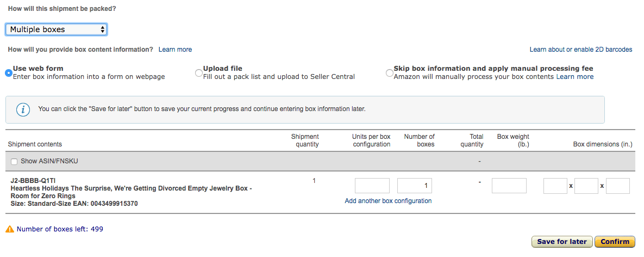
Task: Focus the last box dimension field
Action: pyautogui.click(x=618, y=186)
